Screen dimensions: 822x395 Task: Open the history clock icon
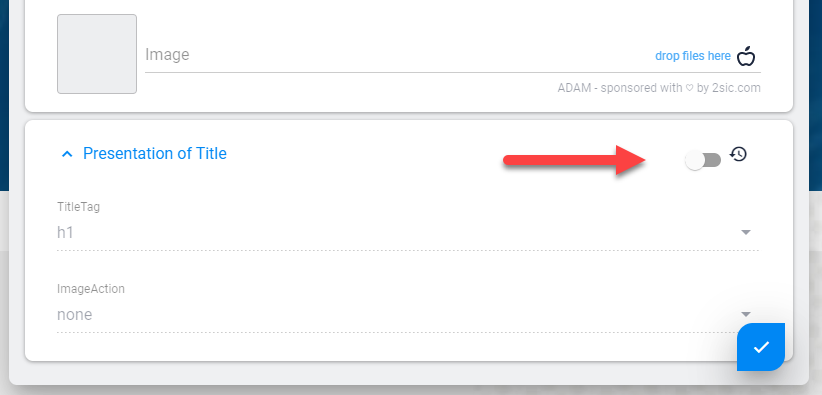coord(739,154)
